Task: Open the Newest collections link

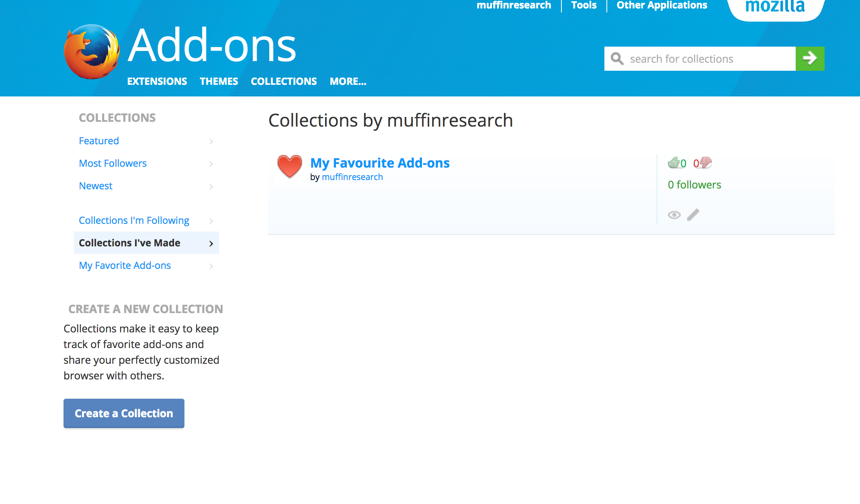Action: pos(96,186)
